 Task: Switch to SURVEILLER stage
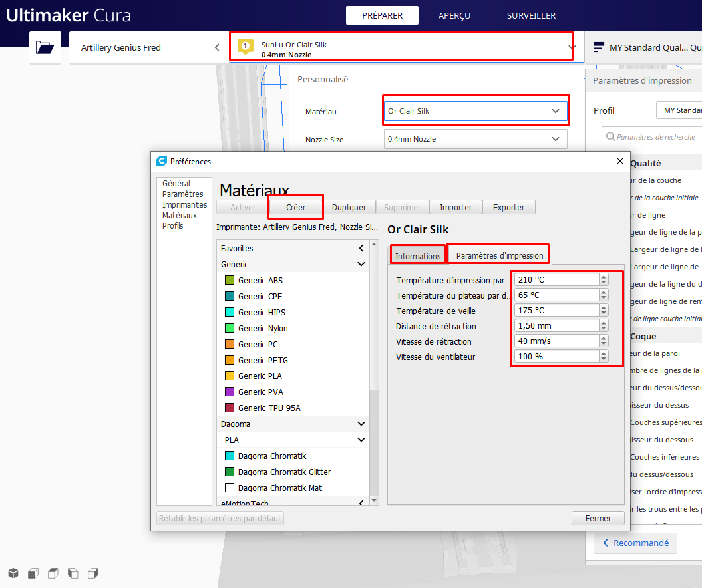coord(531,15)
